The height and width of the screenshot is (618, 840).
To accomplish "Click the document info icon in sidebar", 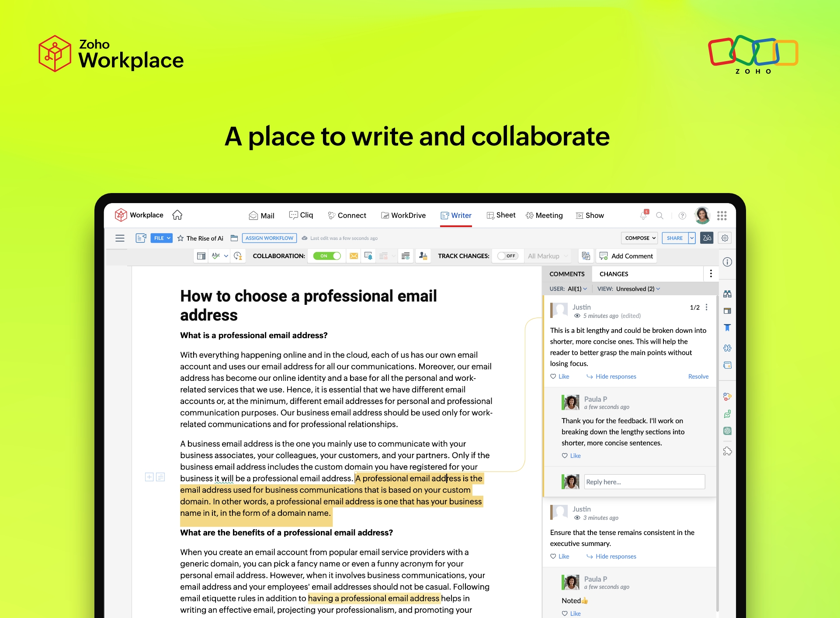I will coord(727,262).
